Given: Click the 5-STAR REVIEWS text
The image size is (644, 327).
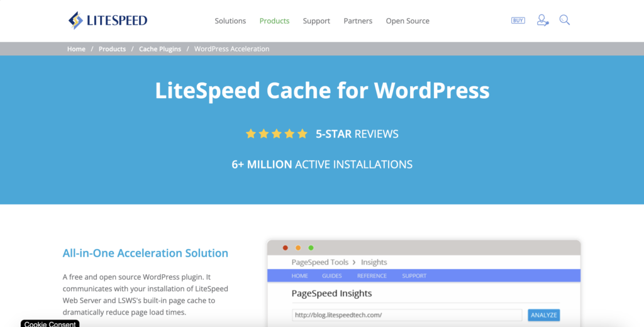Looking at the screenshot, I should click(x=357, y=134).
